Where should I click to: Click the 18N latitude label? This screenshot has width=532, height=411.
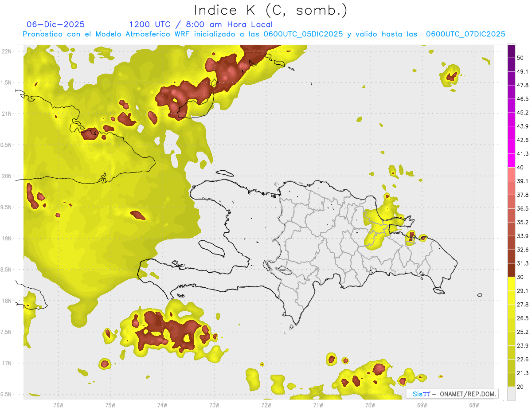[x=7, y=301]
